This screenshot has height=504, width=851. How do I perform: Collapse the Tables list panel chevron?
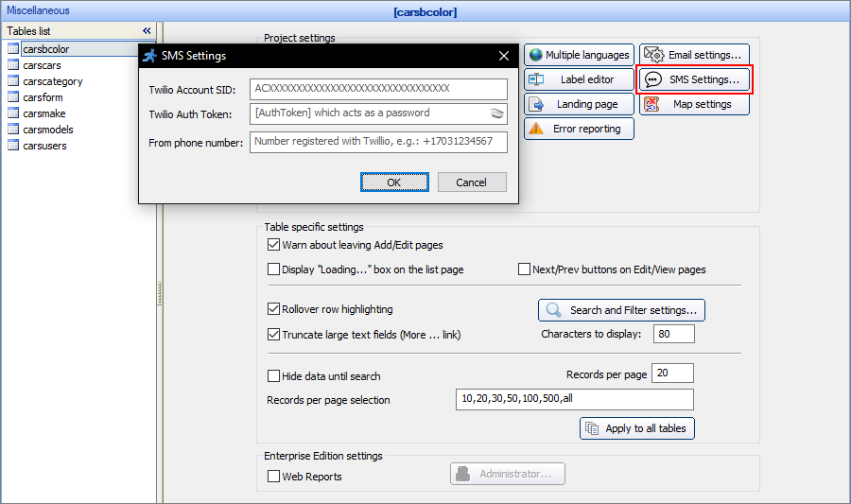[147, 31]
